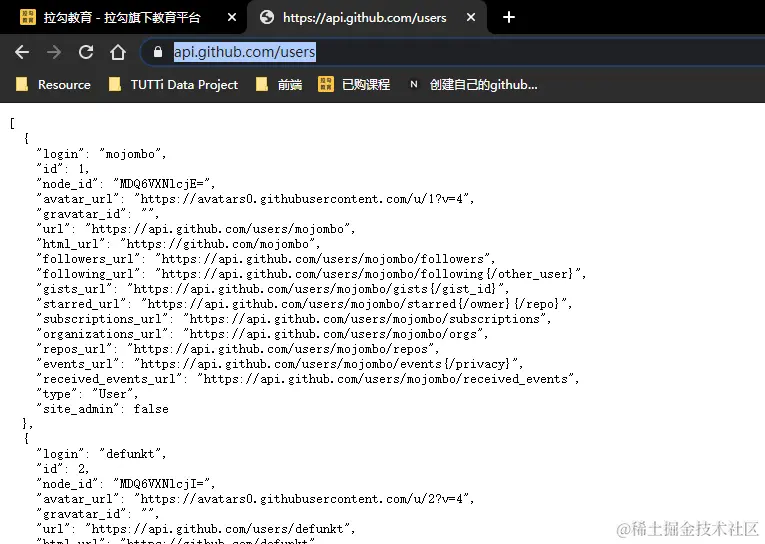Viewport: 765px width, 544px height.
Task: Close the api.github.com/users tab
Action: [471, 18]
